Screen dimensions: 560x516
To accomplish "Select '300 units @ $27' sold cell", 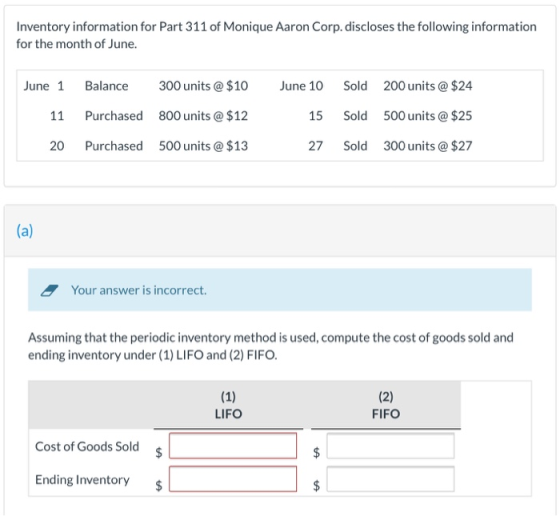I will 428,146.
